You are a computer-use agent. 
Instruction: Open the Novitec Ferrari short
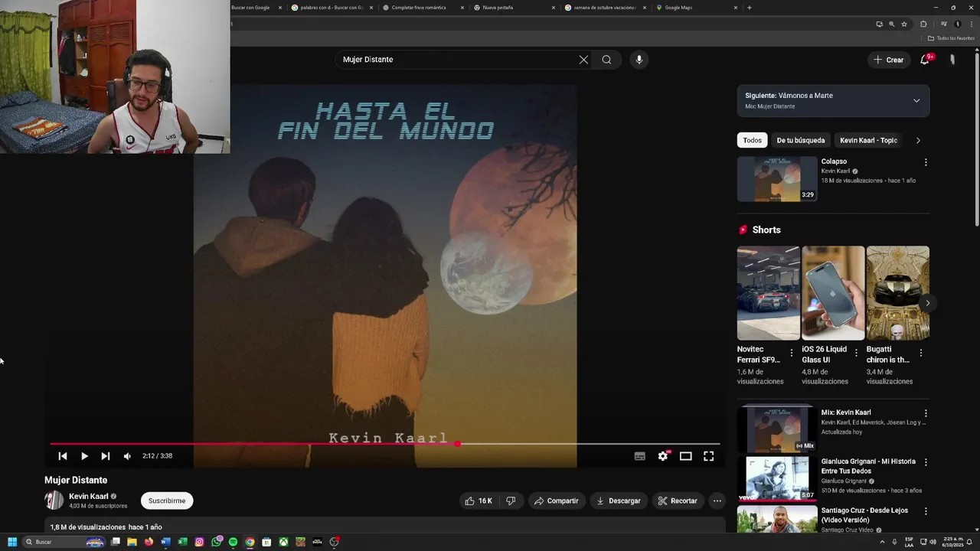point(768,293)
